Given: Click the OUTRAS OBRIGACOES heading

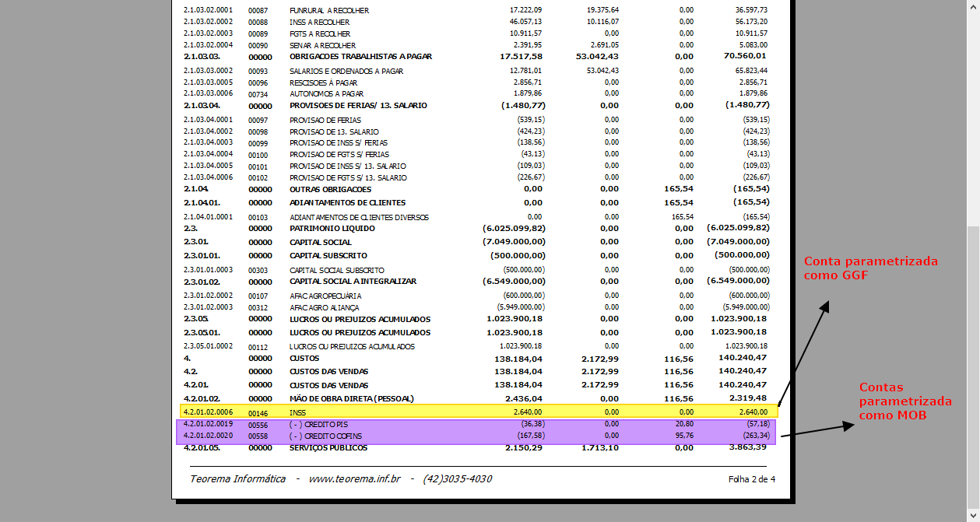Looking at the screenshot, I should point(331,189).
